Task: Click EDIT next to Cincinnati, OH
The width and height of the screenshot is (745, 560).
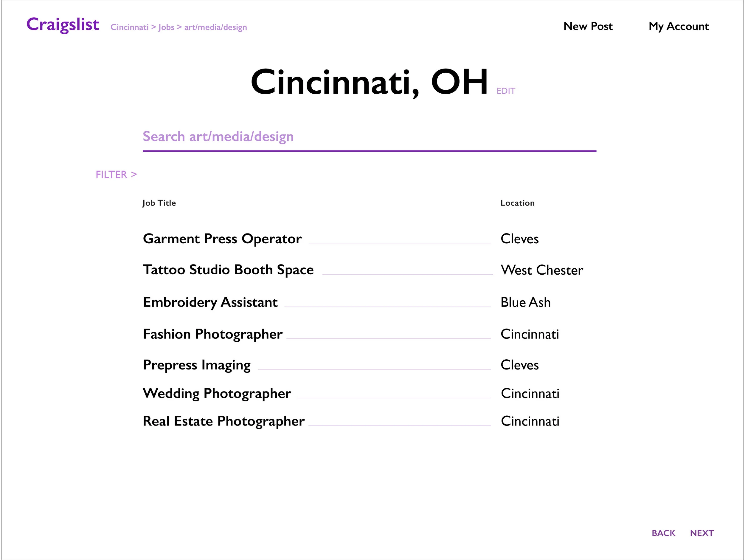Action: click(505, 91)
